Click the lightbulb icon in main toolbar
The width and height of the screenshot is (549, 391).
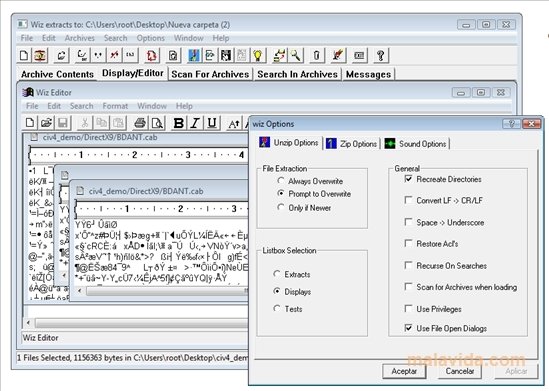click(x=258, y=56)
